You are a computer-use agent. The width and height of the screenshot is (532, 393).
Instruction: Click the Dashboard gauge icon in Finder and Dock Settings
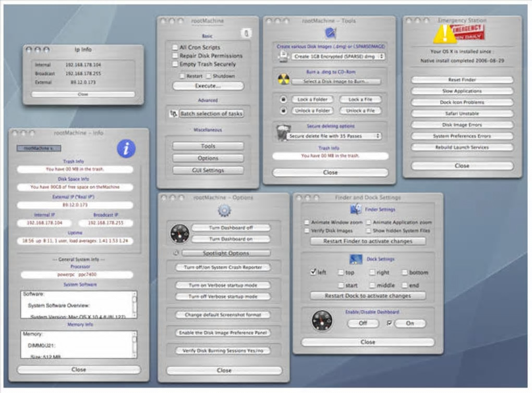click(322, 321)
